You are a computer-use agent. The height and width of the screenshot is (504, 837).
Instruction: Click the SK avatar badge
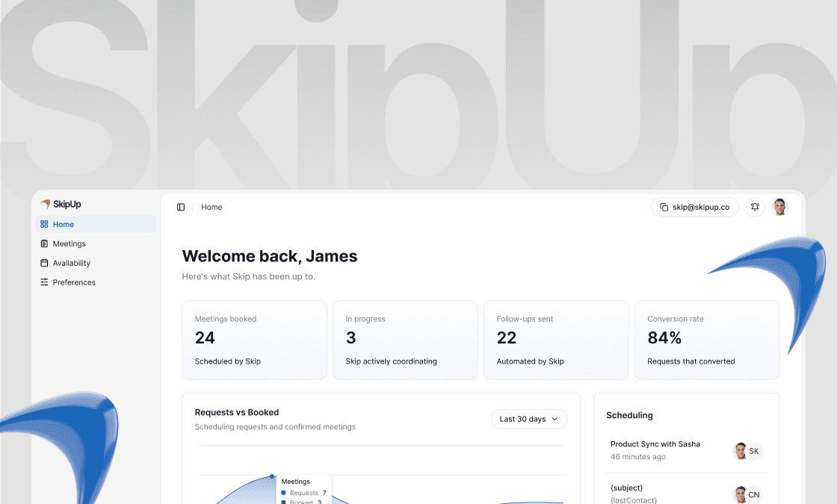coord(754,451)
